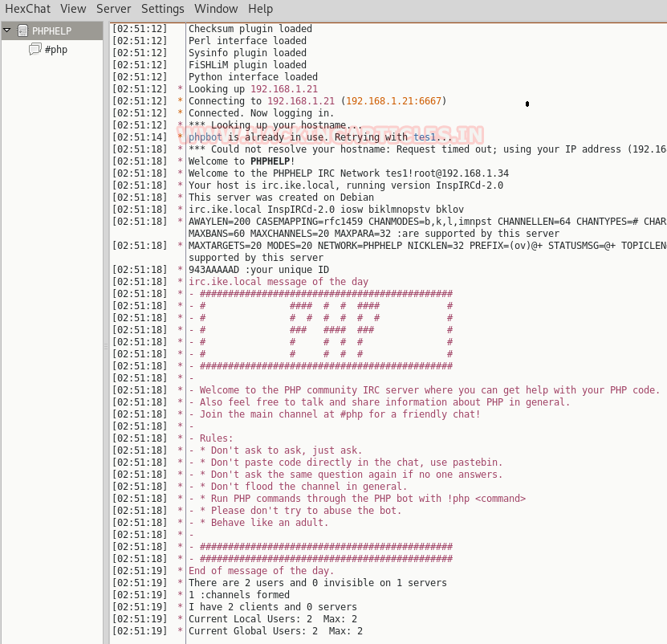The width and height of the screenshot is (667, 644).
Task: Open the HexChat menu
Action: click(x=27, y=9)
